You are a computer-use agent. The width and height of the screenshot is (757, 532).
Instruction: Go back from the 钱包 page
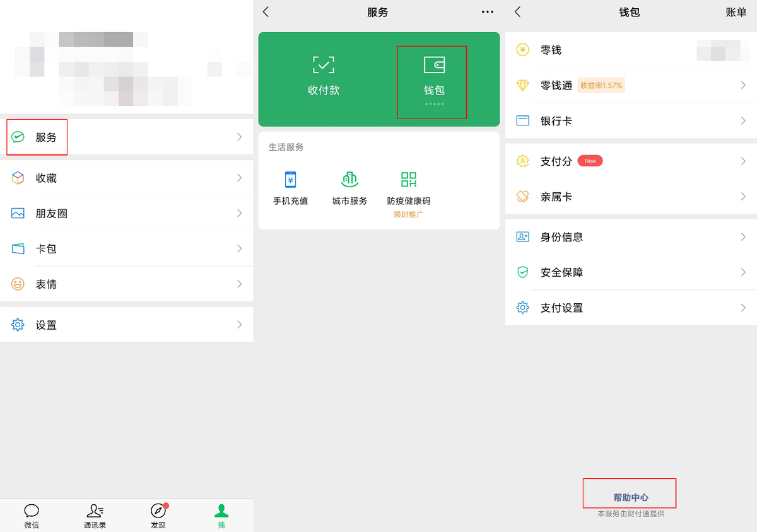(518, 12)
